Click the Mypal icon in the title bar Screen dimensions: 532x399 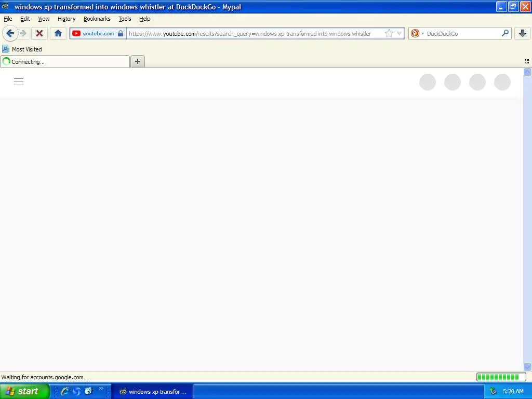click(x=5, y=6)
